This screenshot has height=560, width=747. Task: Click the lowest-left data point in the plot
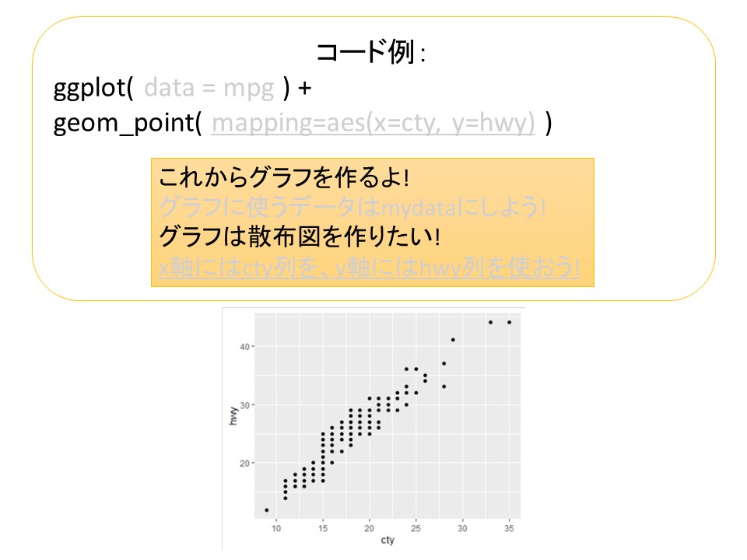(x=267, y=510)
